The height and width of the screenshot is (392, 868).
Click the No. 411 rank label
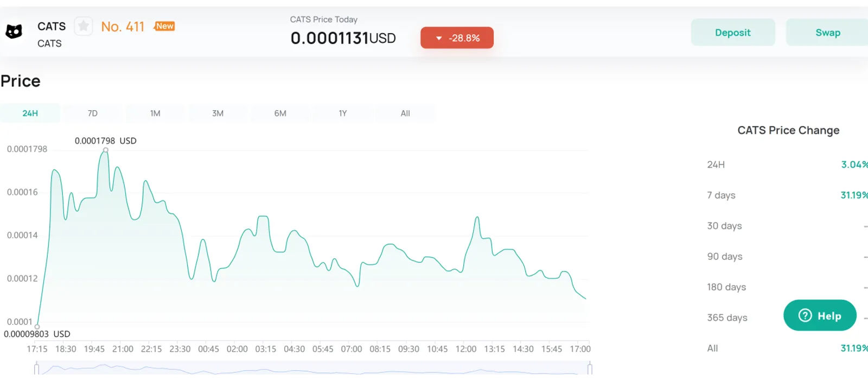[123, 27]
